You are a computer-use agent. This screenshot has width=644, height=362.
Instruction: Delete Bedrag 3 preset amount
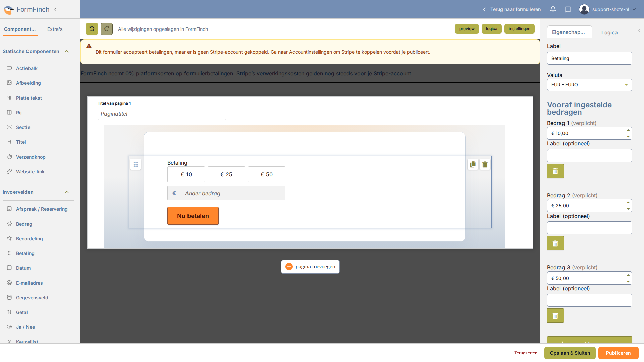[555, 316]
